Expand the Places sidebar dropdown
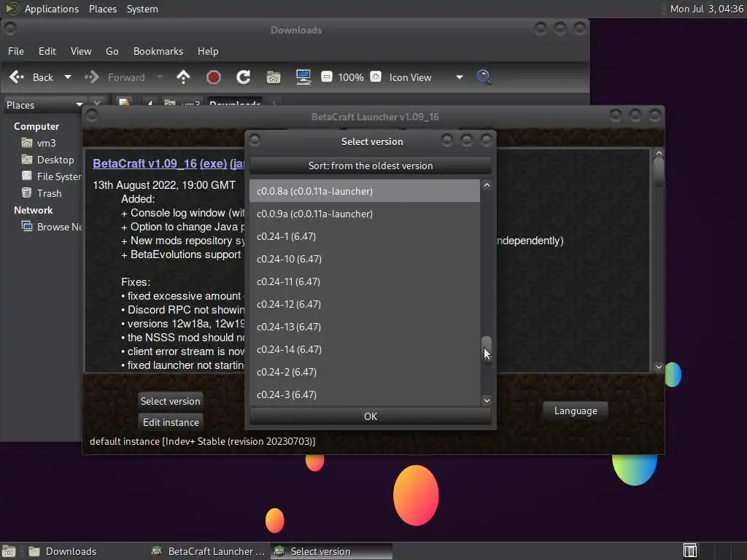This screenshot has width=747, height=560. click(79, 105)
